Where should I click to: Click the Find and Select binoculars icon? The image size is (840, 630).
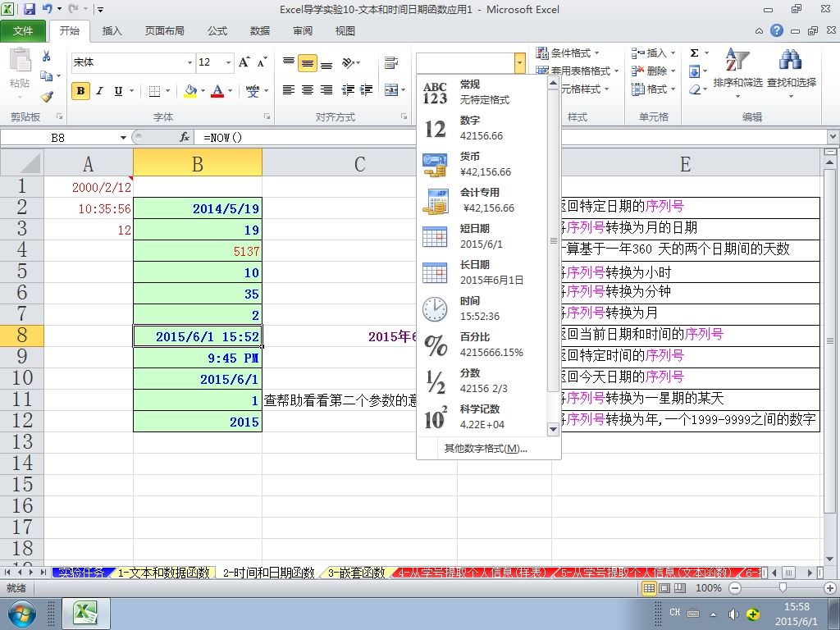tap(791, 60)
